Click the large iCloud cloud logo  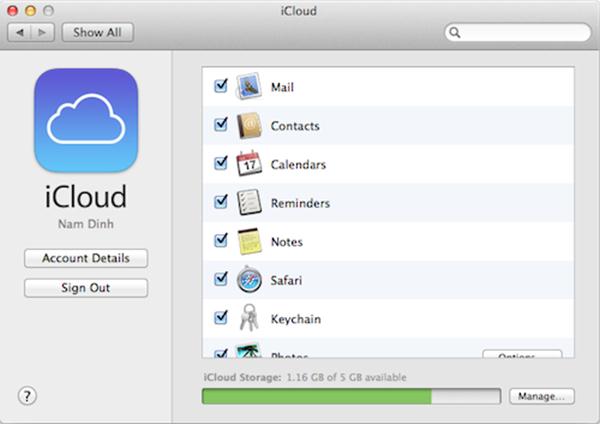[86, 121]
